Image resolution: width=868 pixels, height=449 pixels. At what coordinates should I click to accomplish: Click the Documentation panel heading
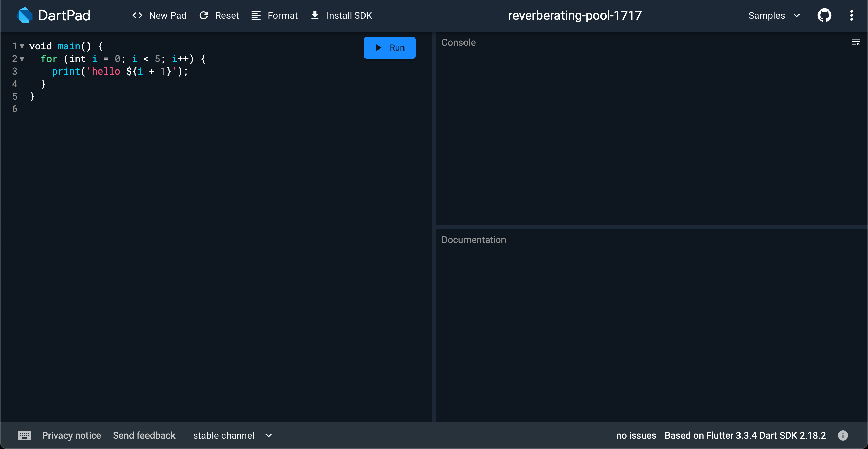coord(473,240)
